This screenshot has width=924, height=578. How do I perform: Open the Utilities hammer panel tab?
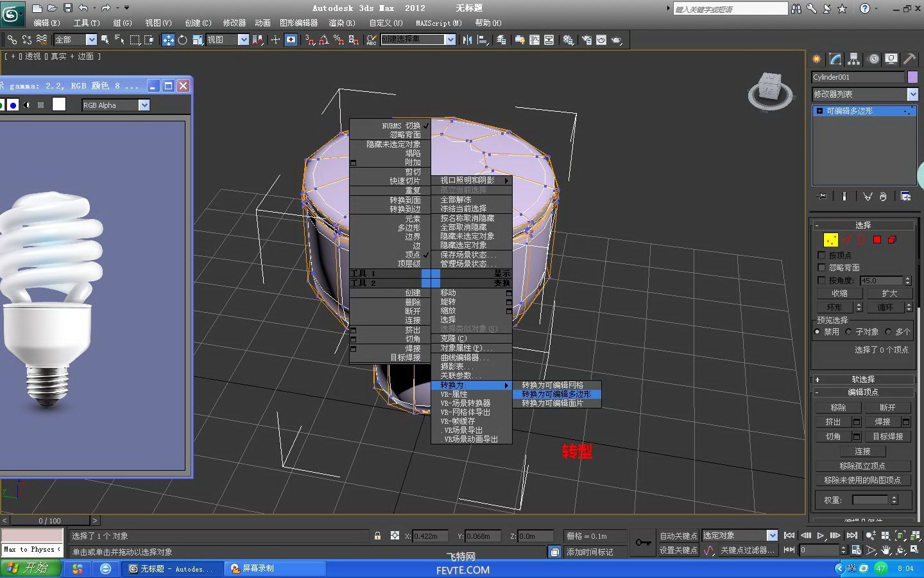(910, 59)
